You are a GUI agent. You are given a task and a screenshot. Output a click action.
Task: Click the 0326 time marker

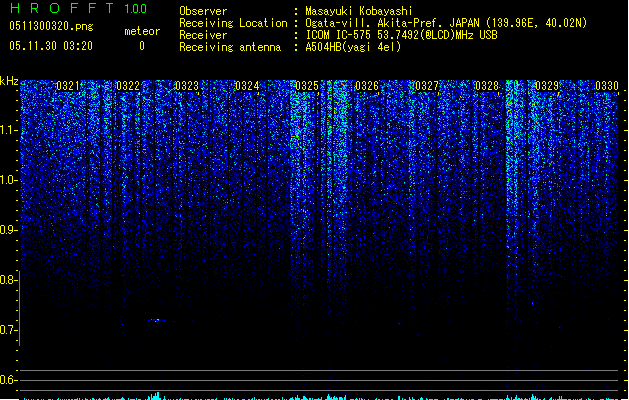tap(367, 86)
